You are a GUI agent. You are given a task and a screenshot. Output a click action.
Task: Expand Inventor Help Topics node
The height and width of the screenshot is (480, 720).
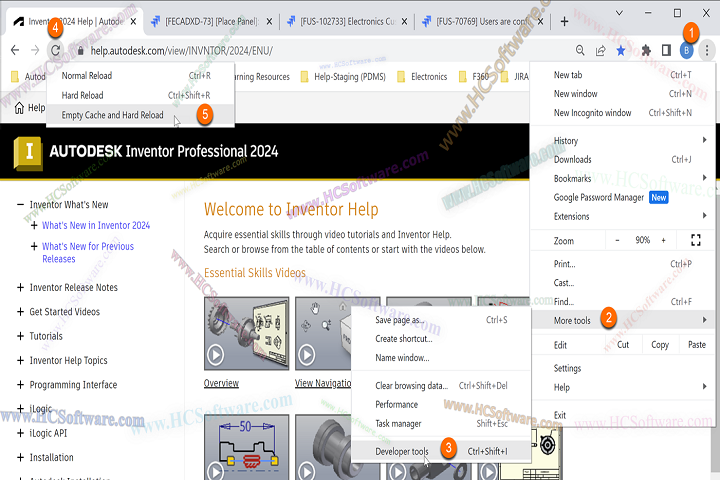[x=20, y=361]
